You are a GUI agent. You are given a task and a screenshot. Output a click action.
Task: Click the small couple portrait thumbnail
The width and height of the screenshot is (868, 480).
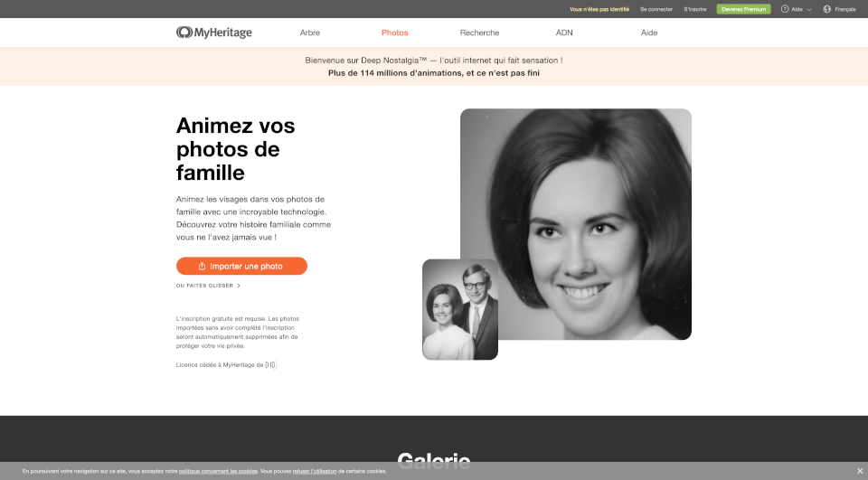tap(460, 310)
